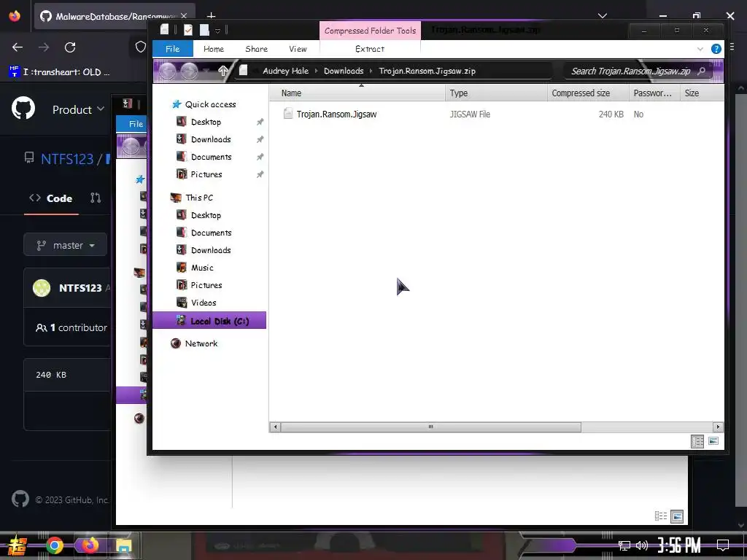This screenshot has width=747, height=560.
Task: Switch front Explorer to details view icon
Action: coord(697,441)
